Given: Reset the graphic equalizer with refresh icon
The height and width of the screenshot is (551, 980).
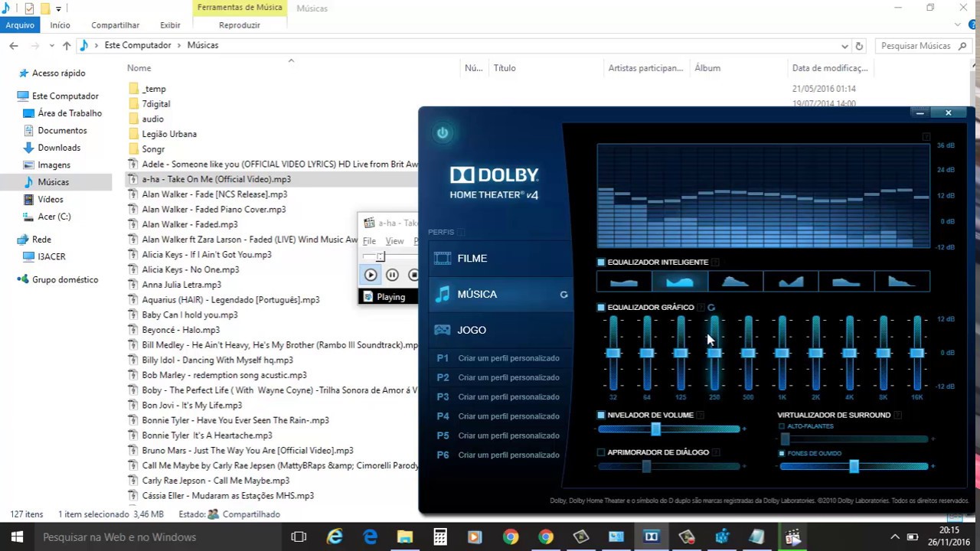Looking at the screenshot, I should tap(711, 308).
